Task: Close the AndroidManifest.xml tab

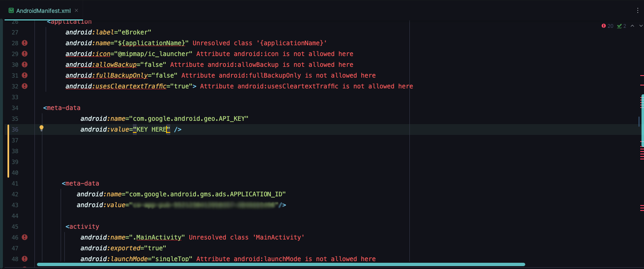Action: pyautogui.click(x=76, y=11)
